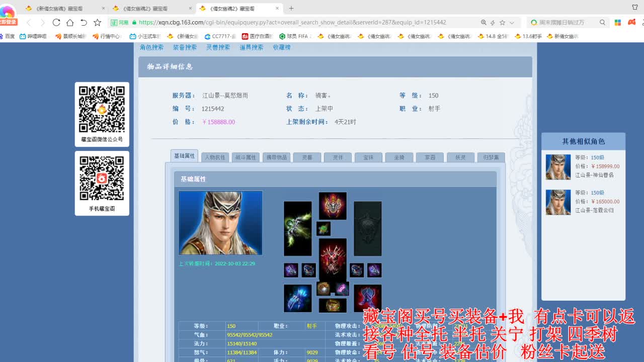The height and width of the screenshot is (362, 644).
Task: Open the red panda extension icon
Action: coord(631,23)
